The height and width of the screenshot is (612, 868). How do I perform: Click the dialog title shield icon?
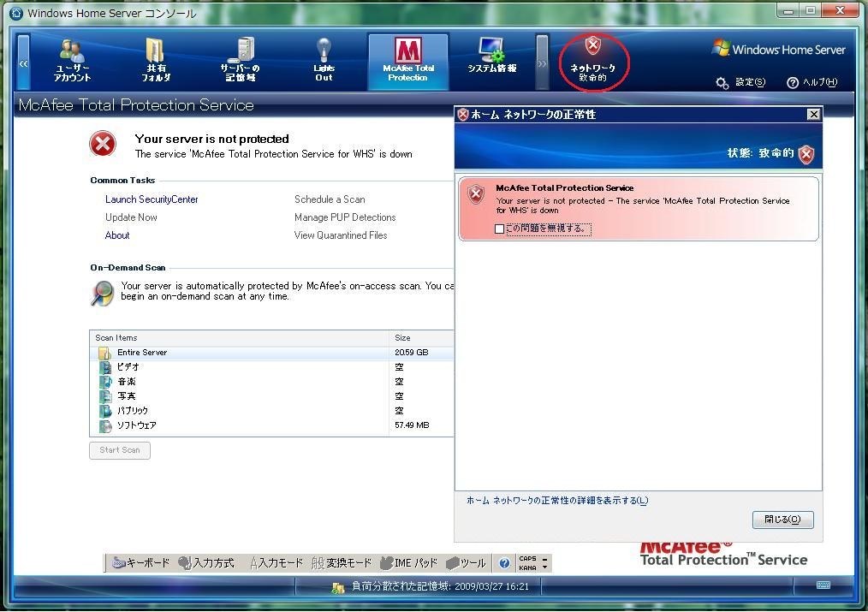[463, 115]
